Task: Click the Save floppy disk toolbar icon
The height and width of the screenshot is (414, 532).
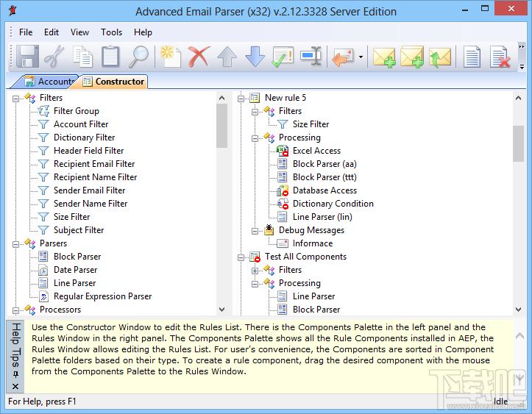Action: click(x=27, y=56)
